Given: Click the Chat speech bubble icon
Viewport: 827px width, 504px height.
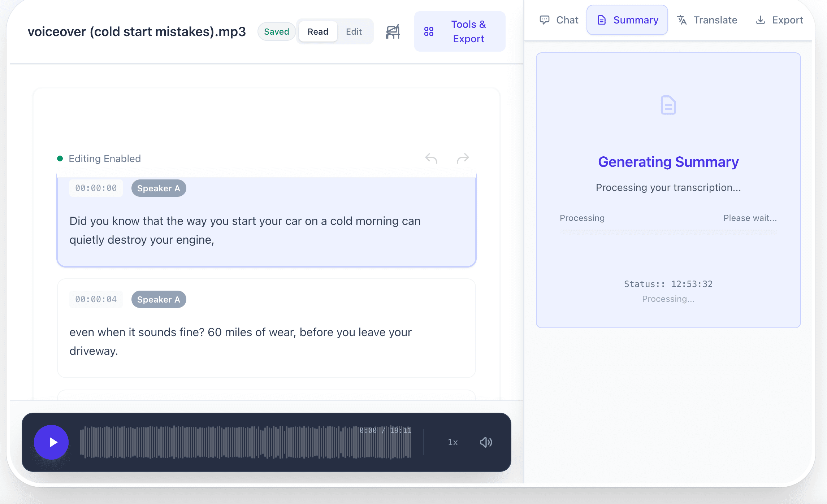Looking at the screenshot, I should point(545,20).
